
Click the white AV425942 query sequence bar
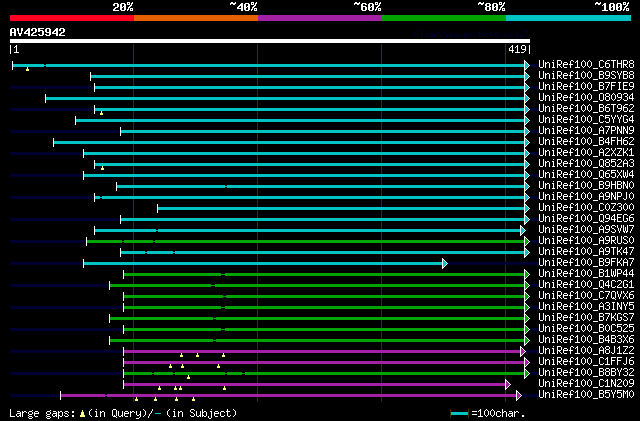(269, 42)
